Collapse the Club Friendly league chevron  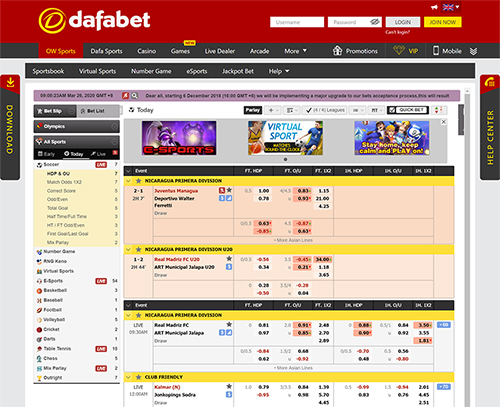[128, 377]
